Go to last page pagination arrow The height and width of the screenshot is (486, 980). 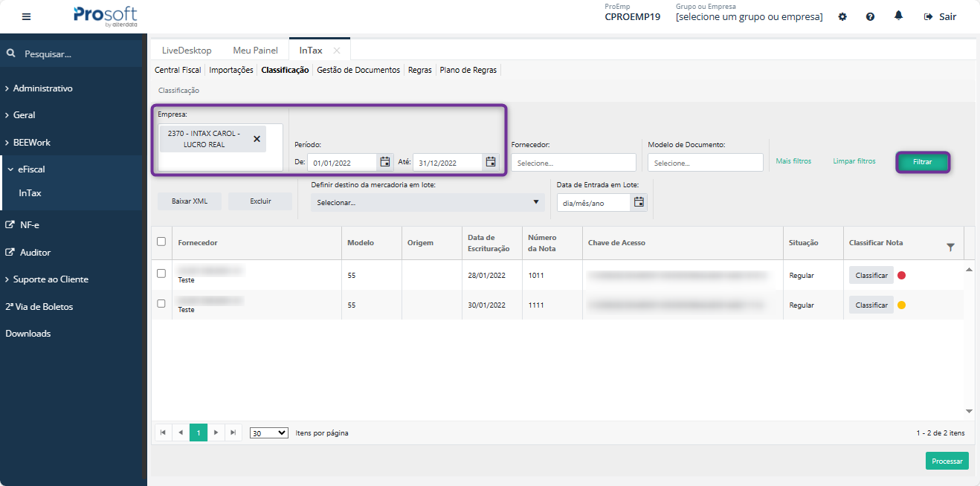coord(233,432)
